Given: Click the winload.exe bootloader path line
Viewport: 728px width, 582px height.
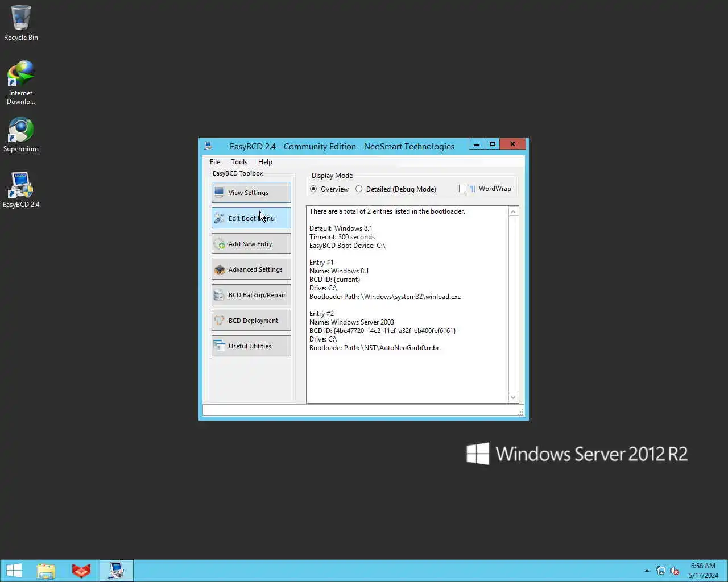Looking at the screenshot, I should pyautogui.click(x=385, y=297).
